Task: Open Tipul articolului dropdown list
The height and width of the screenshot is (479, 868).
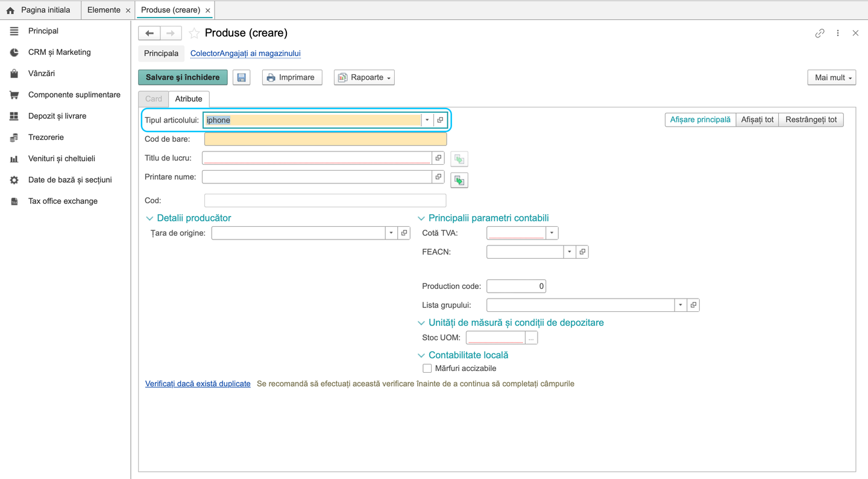Action: tap(427, 120)
